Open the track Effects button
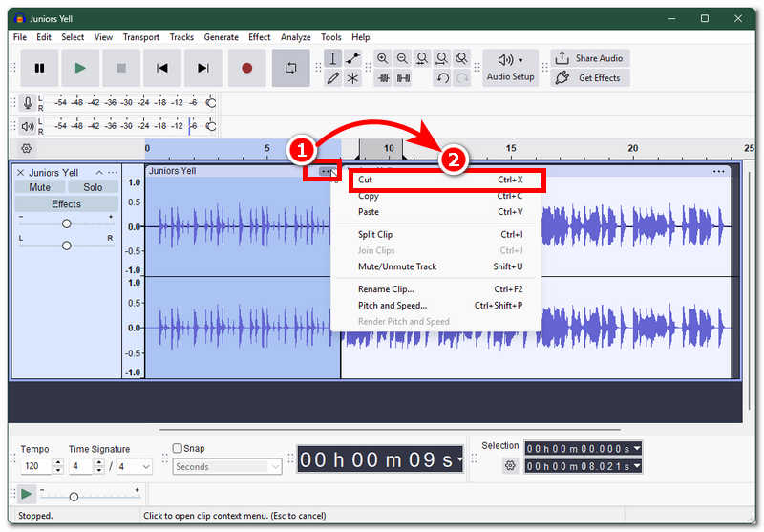 pos(66,204)
